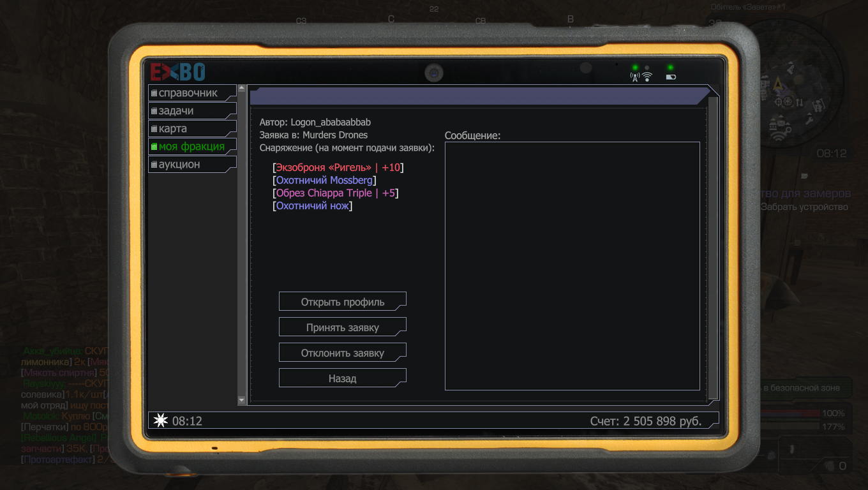
Task: Click the «Охотничий Mossberg» item link
Action: (324, 181)
